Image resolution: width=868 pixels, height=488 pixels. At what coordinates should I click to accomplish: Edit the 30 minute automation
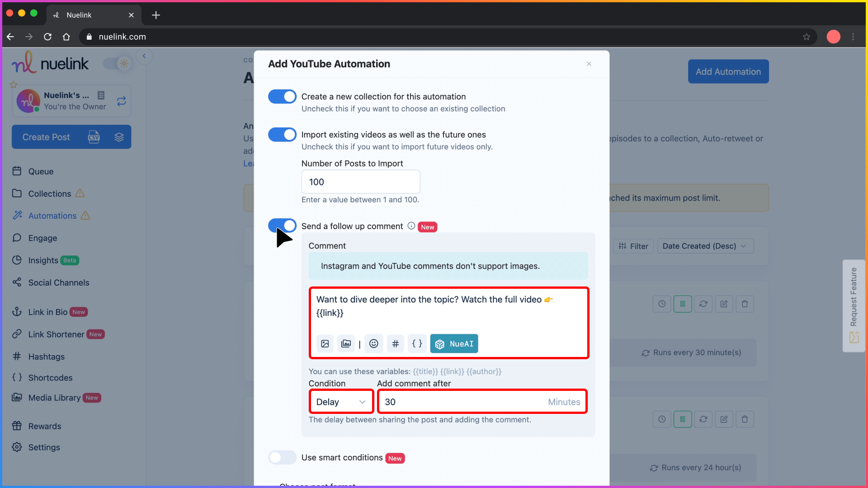724,304
